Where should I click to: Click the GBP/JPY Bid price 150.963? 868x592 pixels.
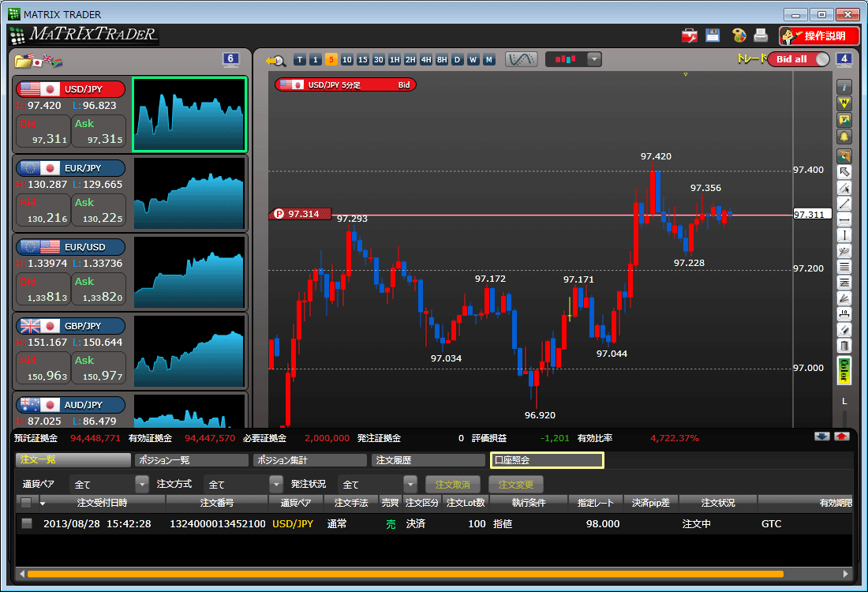[x=43, y=369]
